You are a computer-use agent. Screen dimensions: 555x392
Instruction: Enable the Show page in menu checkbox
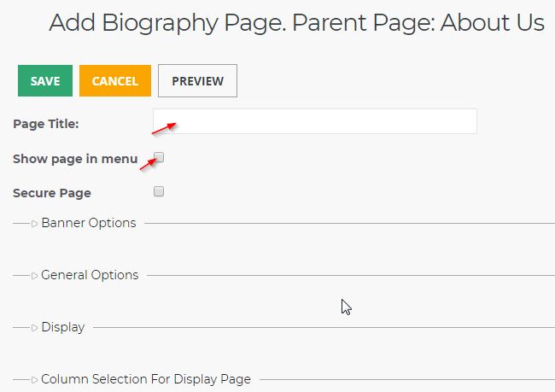pyautogui.click(x=159, y=157)
